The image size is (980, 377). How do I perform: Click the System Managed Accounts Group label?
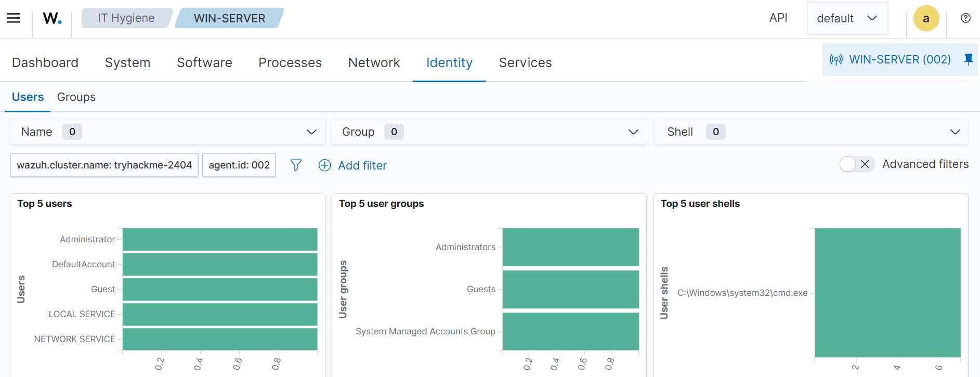[x=425, y=331]
